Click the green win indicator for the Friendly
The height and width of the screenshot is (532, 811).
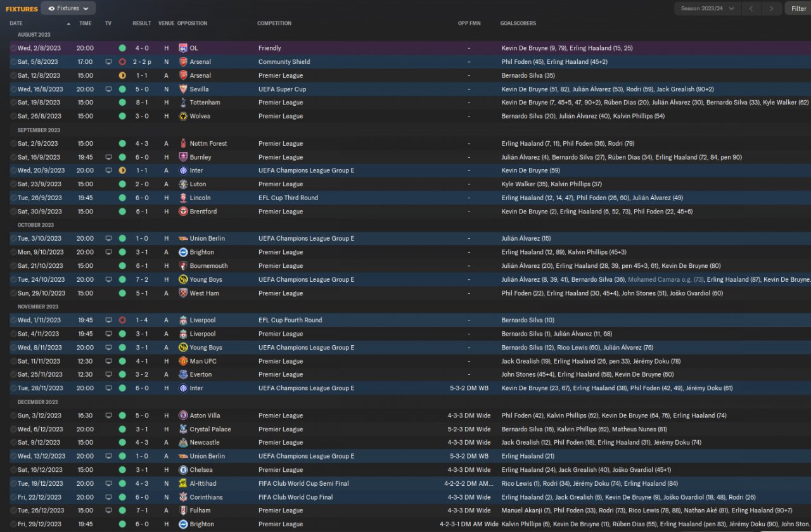pos(122,48)
